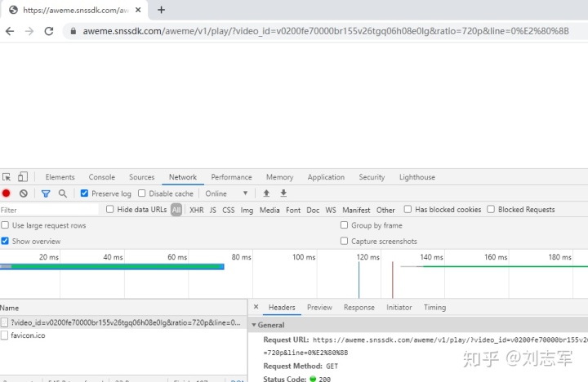Open the Timing tab
The width and height of the screenshot is (588, 382).
434,308
